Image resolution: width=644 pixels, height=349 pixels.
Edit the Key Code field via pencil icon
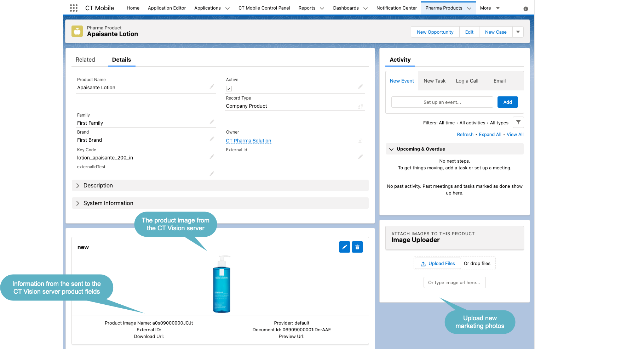click(x=212, y=156)
